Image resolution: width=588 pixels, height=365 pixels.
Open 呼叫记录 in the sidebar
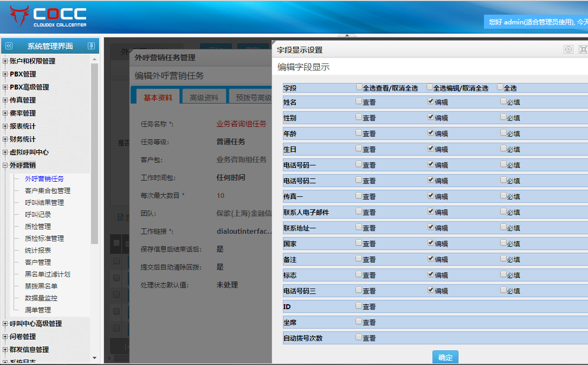(x=38, y=214)
